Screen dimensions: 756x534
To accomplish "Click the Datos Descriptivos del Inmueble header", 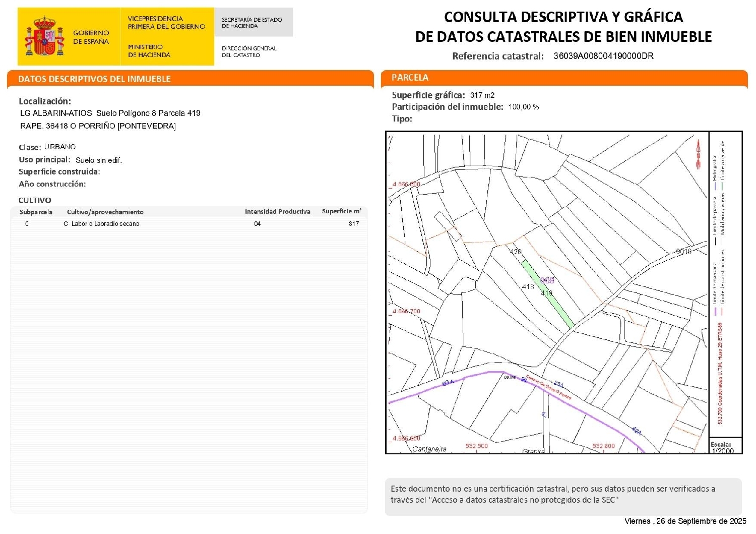I will coord(94,79).
